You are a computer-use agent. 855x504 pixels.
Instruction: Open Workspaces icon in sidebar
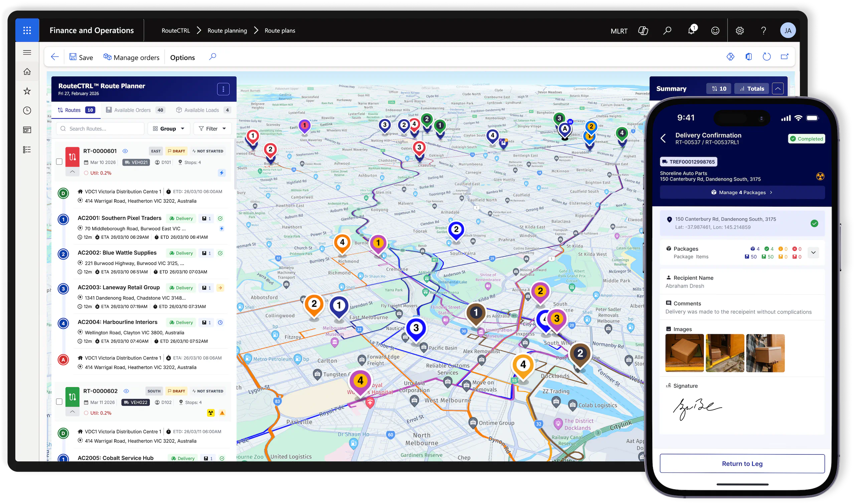pyautogui.click(x=27, y=130)
